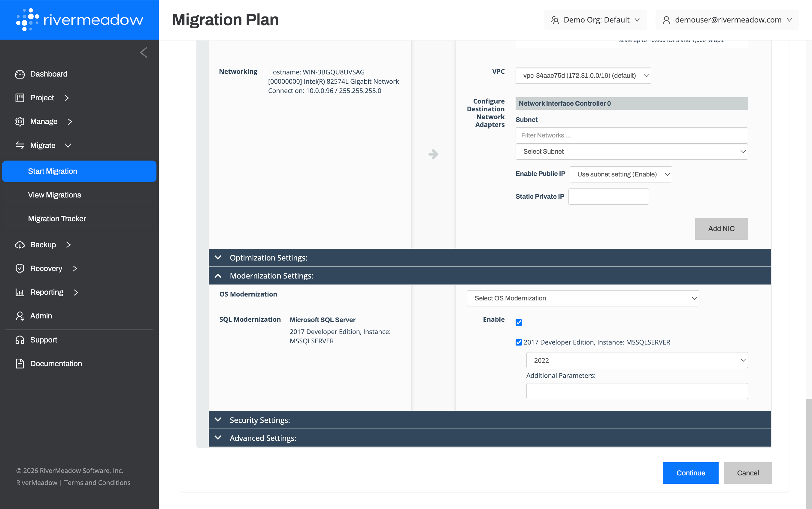The height and width of the screenshot is (509, 812).
Task: Click the Recovery shield icon
Action: point(20,269)
